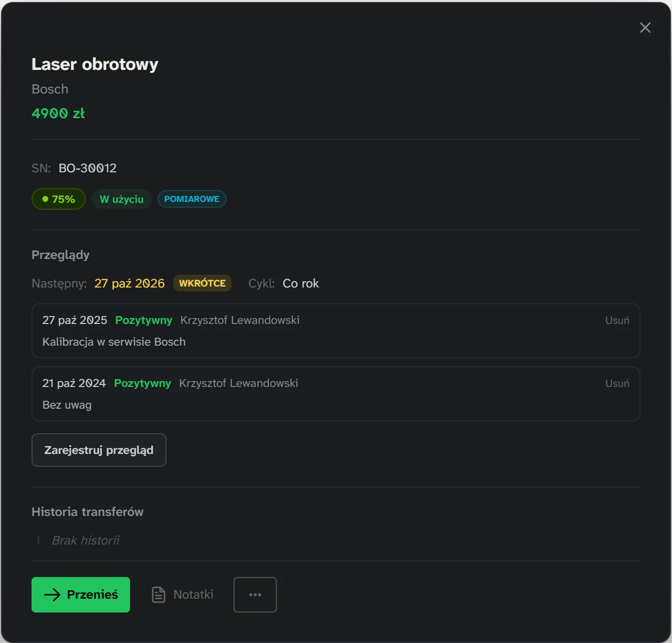The height and width of the screenshot is (643, 672).
Task: Close the Laser obrotowy details dialog
Action: (x=645, y=28)
